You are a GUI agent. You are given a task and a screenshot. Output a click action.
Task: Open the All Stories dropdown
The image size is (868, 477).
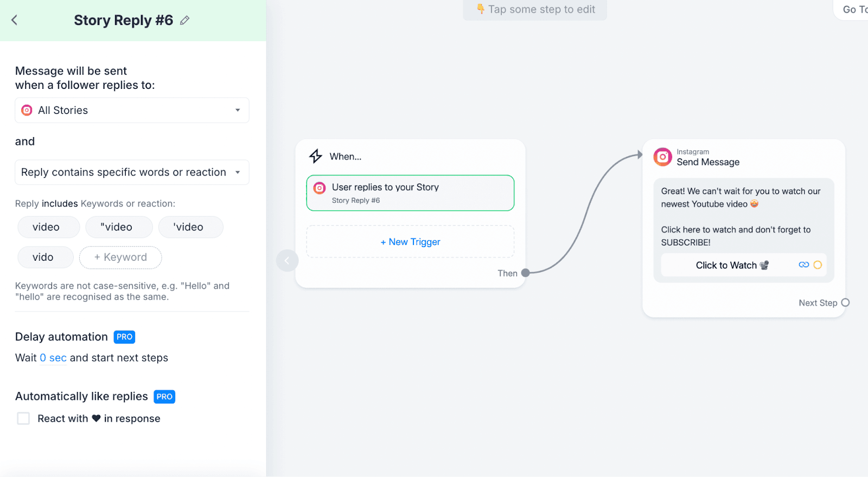tap(132, 110)
